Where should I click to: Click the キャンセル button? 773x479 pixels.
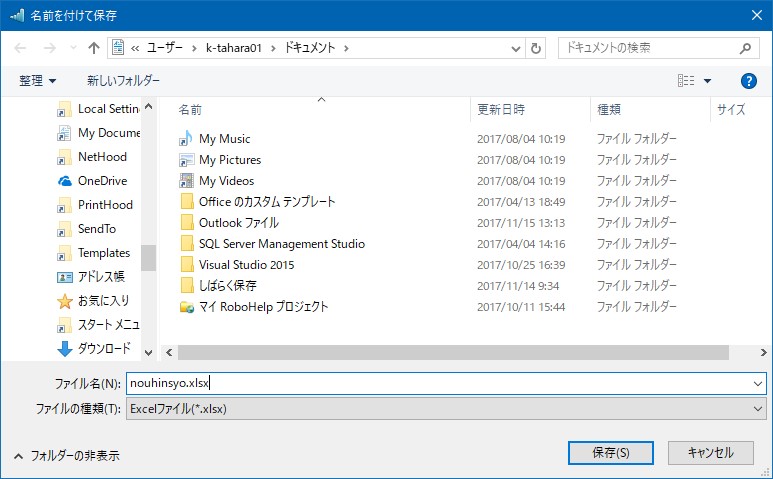click(x=711, y=452)
